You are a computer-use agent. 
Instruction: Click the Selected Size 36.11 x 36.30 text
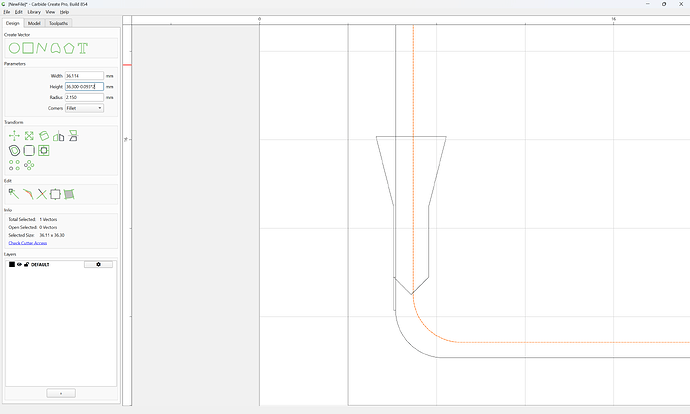[x=37, y=235]
